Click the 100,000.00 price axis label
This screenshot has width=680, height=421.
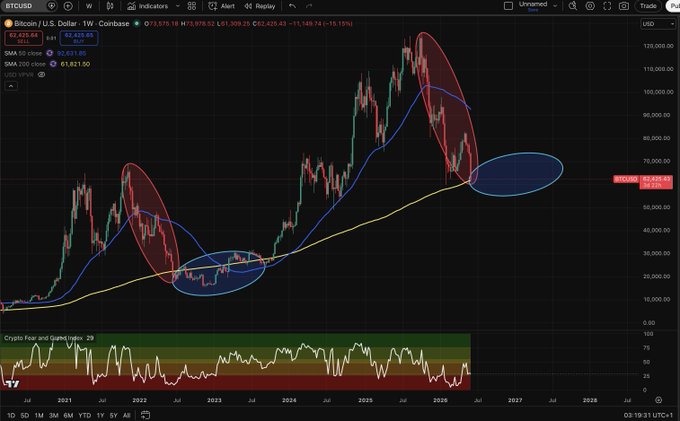tap(658, 92)
